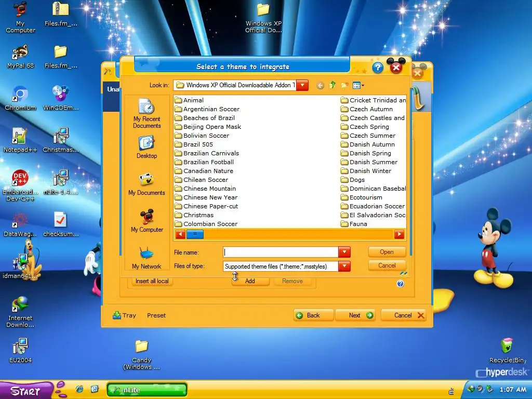The width and height of the screenshot is (532, 399).
Task: Click the blue help icon near Remove
Action: coord(401,284)
